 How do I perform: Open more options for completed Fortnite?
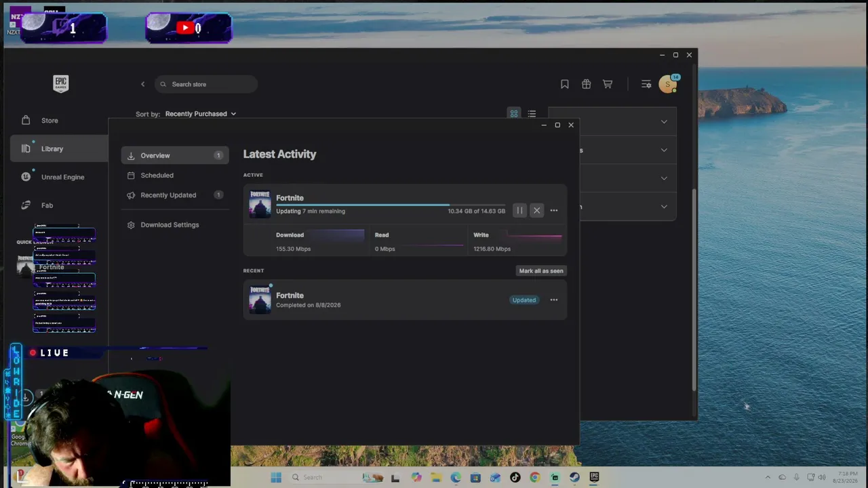point(554,300)
